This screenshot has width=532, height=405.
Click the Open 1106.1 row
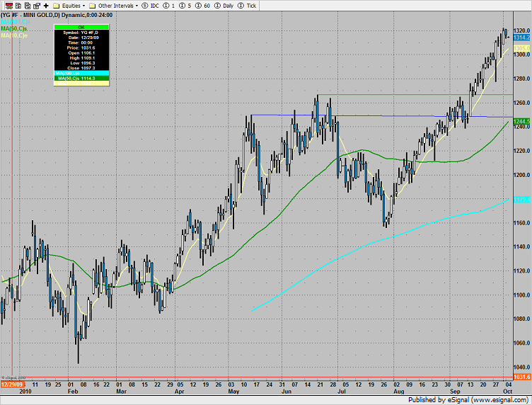81,53
